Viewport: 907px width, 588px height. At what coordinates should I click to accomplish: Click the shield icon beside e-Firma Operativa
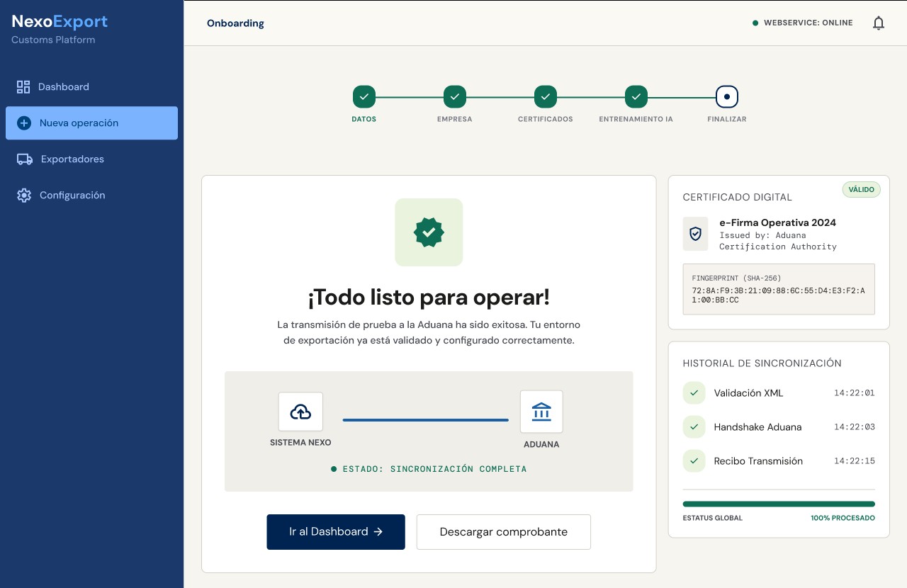coord(696,234)
